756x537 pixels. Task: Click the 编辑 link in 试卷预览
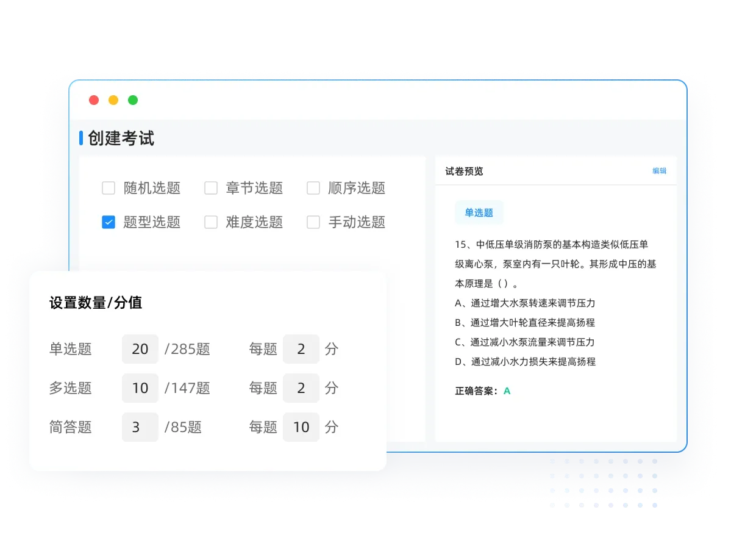659,171
